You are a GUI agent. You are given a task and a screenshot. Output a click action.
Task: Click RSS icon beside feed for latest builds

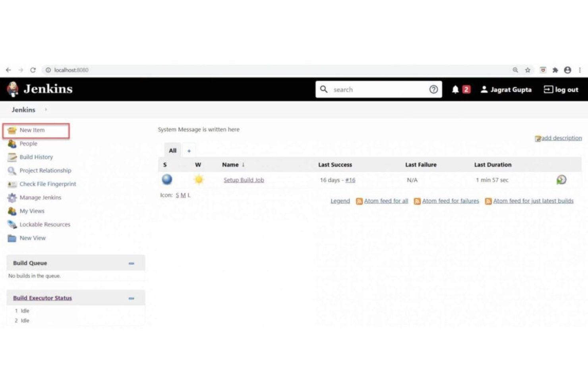pyautogui.click(x=488, y=201)
